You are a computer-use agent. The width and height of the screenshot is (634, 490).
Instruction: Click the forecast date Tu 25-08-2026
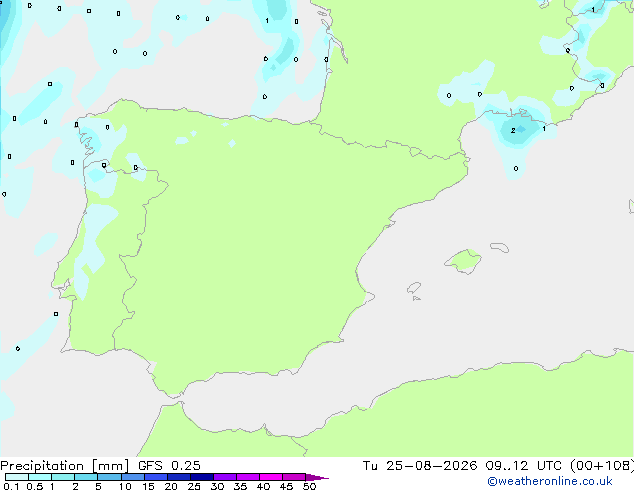[x=420, y=466]
